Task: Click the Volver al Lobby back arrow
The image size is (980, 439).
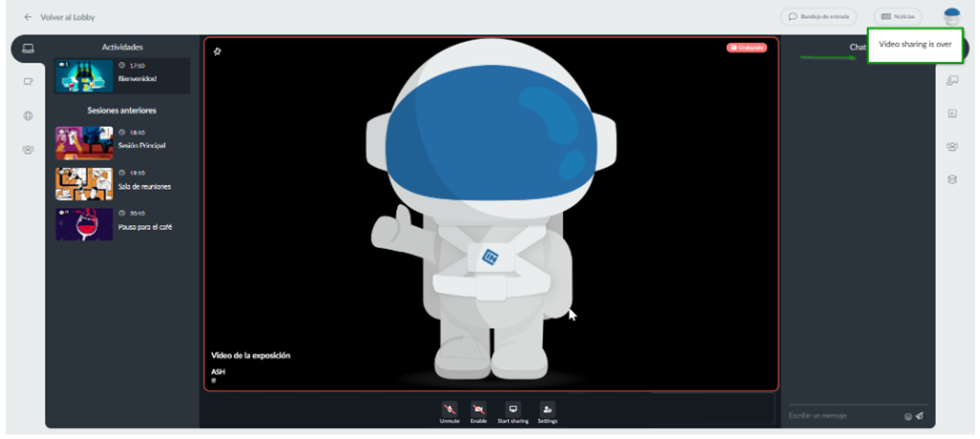Action: (x=28, y=17)
